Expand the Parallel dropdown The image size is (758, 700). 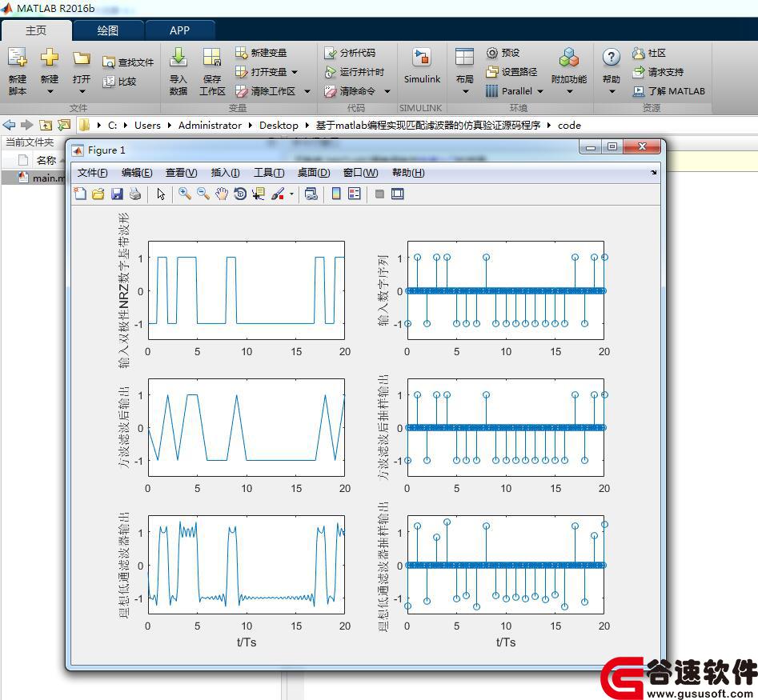click(x=540, y=91)
